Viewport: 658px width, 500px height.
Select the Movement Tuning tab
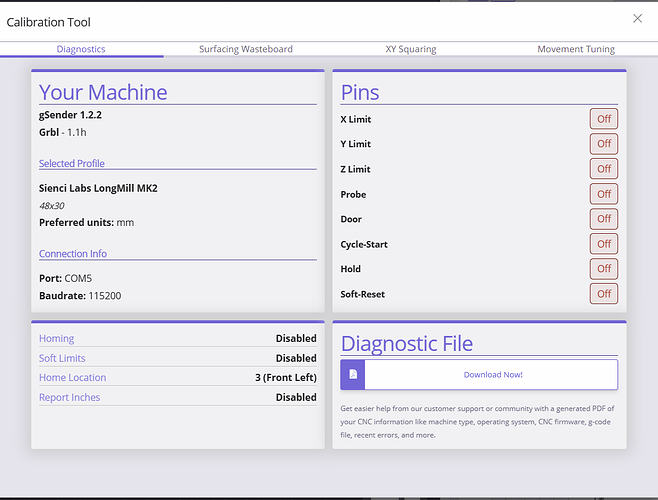[x=576, y=49]
